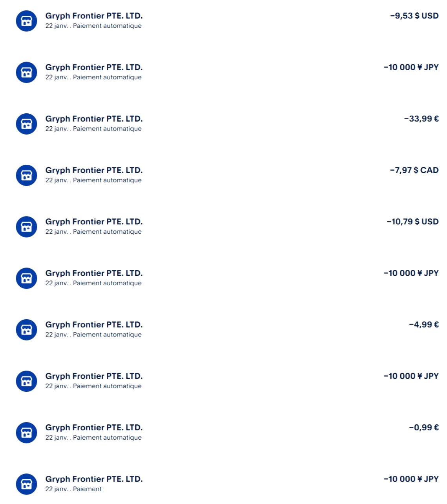Click store icon of the topmost JPY payment
This screenshot has width=447, height=504.
26,73
